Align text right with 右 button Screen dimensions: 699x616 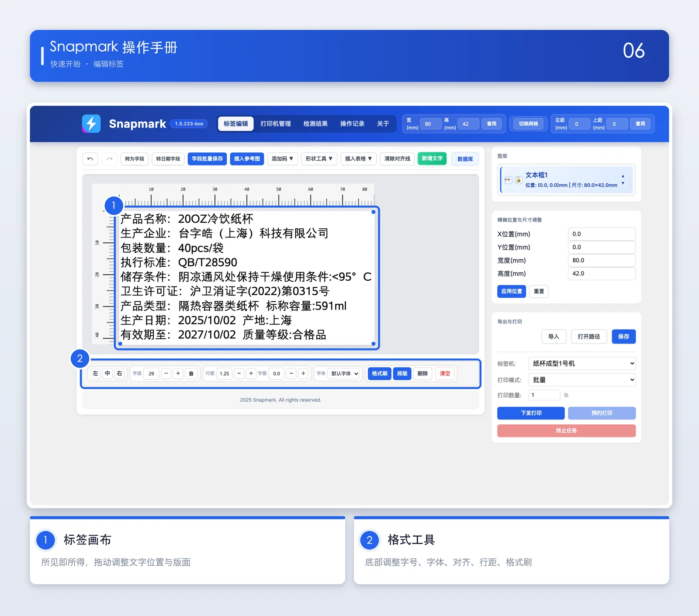coord(119,374)
